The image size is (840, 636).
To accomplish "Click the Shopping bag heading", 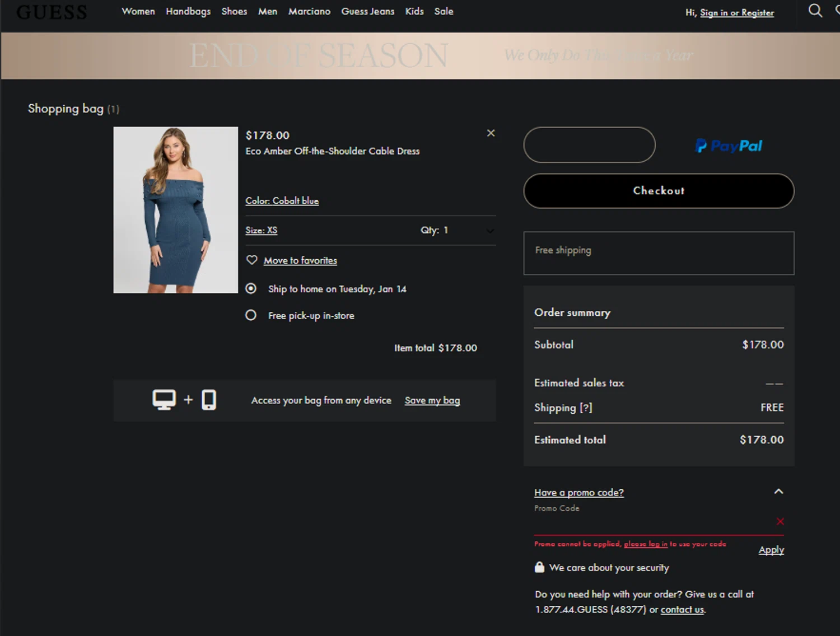I will pyautogui.click(x=73, y=109).
